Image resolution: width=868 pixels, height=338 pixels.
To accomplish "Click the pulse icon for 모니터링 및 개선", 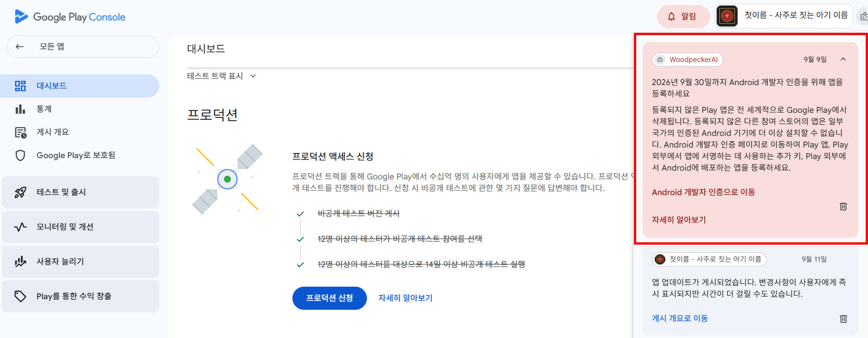I will point(20,227).
